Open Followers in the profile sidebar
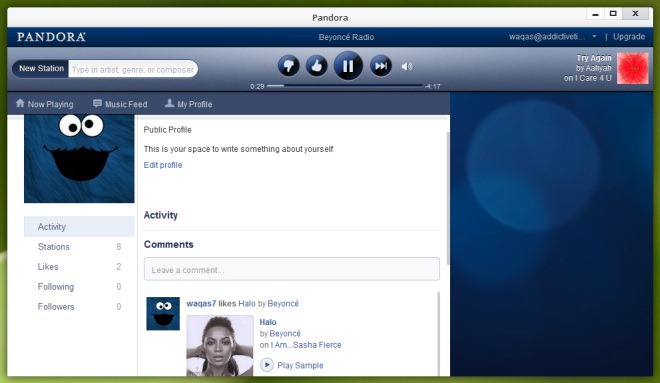This screenshot has width=660, height=383. tap(79, 306)
